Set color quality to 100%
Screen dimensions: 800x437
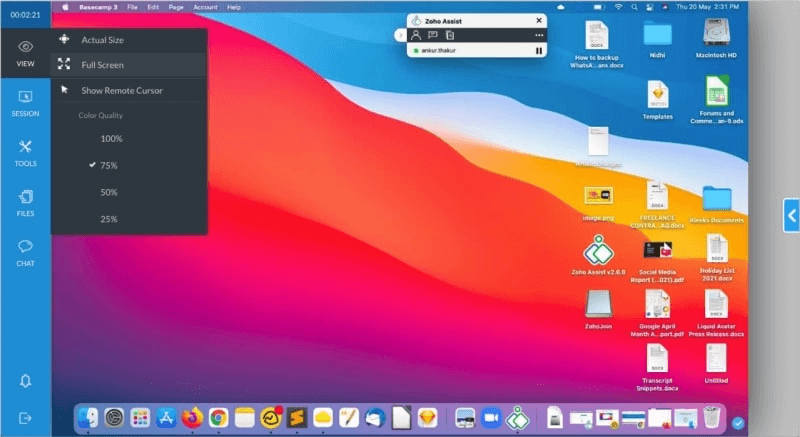(111, 139)
